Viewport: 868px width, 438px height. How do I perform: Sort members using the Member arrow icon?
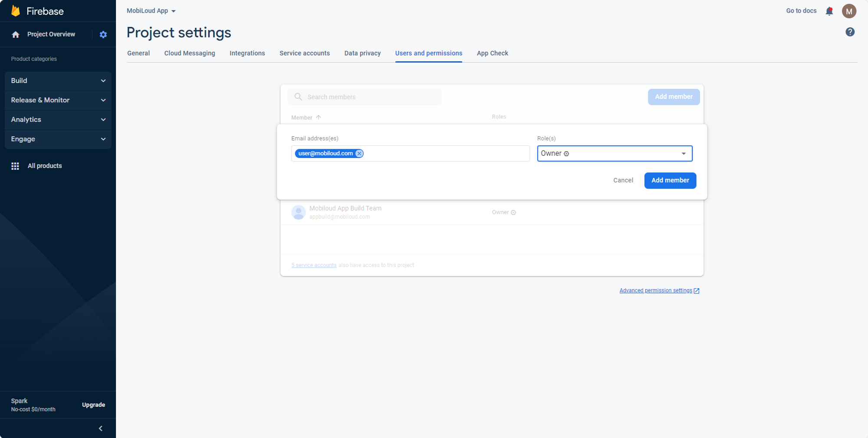pyautogui.click(x=319, y=118)
